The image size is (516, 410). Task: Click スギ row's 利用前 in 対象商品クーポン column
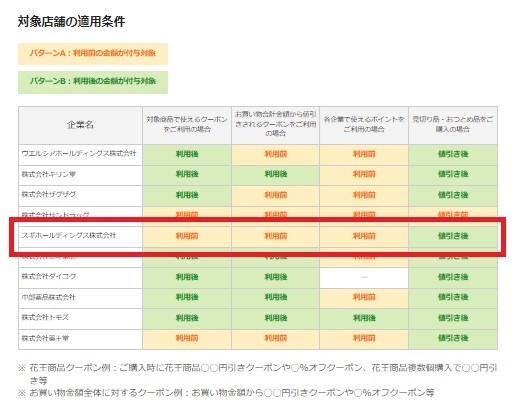pos(187,236)
